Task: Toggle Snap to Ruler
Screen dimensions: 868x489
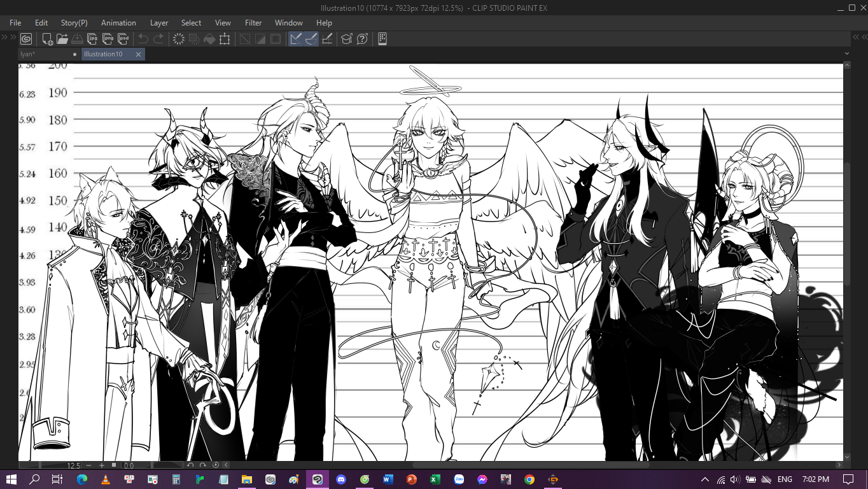Action: coord(296,39)
